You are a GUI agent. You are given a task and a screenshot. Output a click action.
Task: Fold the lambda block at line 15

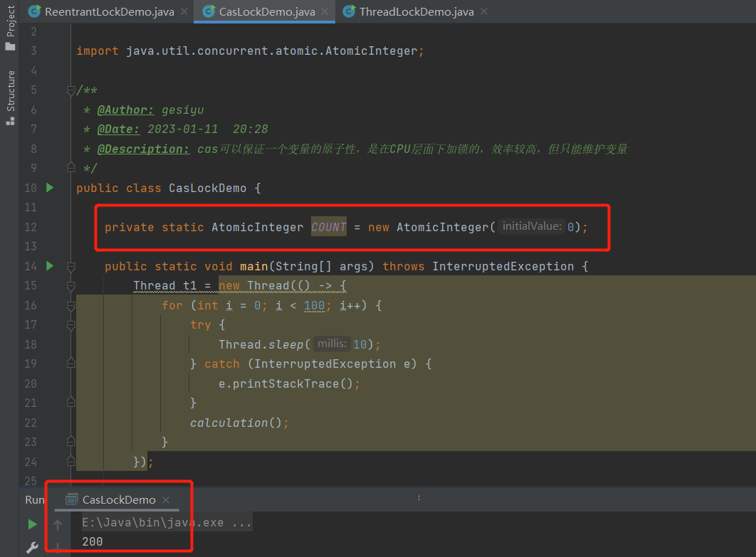(x=71, y=286)
